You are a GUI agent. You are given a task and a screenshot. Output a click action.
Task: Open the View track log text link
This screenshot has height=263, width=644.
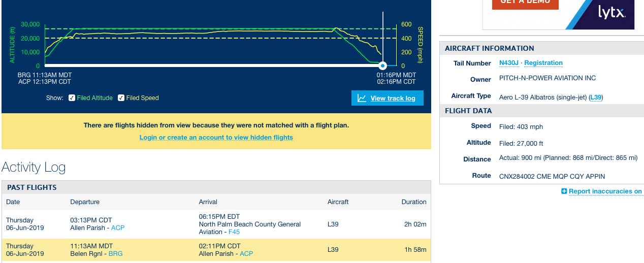click(x=393, y=98)
